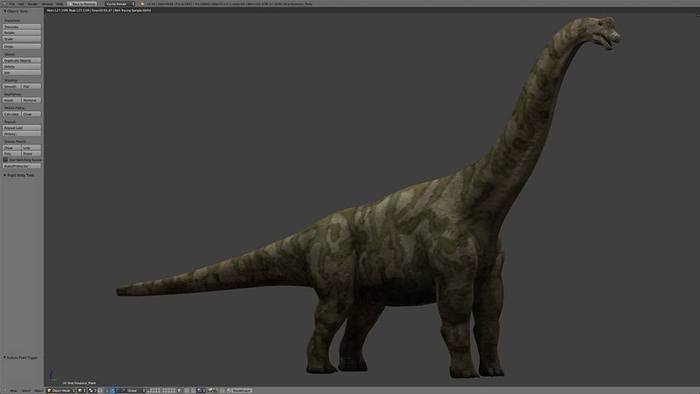This screenshot has width=700, height=394.
Task: Toggle the Back to Previous button
Action: click(83, 4)
